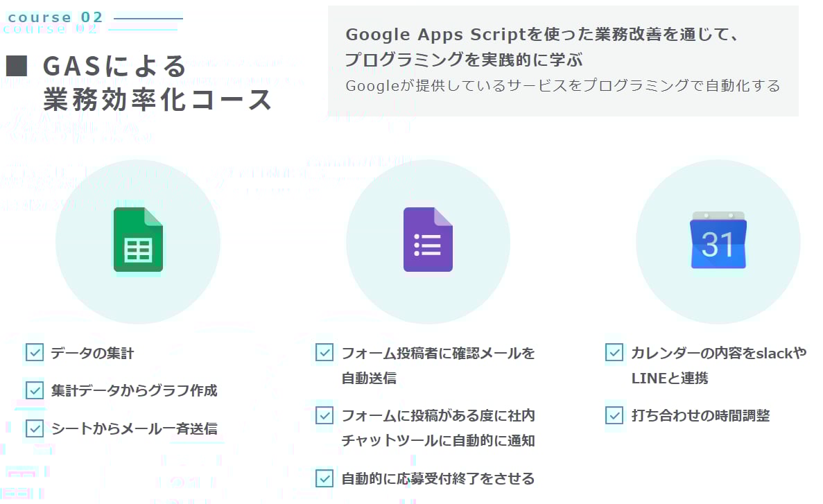Viewport: 823px width, 504px height.
Task: Toggle the フォームに投稿がある度に社内 checkbox
Action: pos(324,415)
